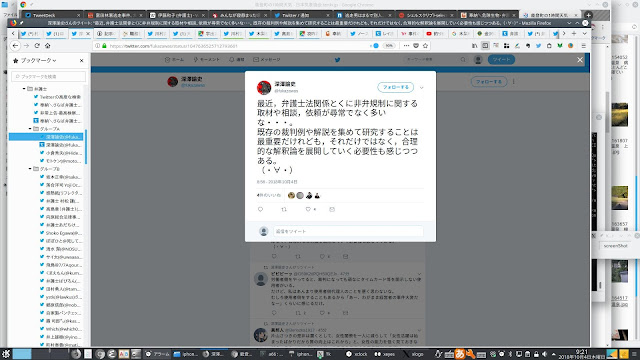Open page actions three-dot menu

pyautogui.click(x=406, y=46)
